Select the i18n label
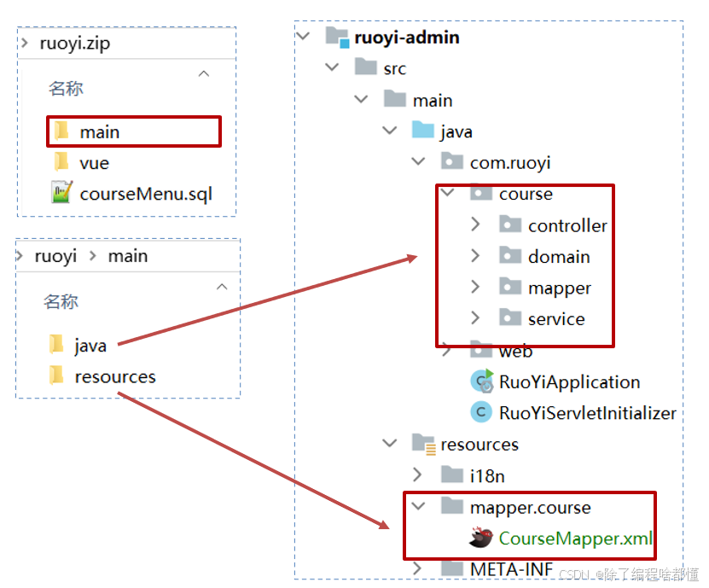Viewport: 709px width, 588px height. [487, 476]
